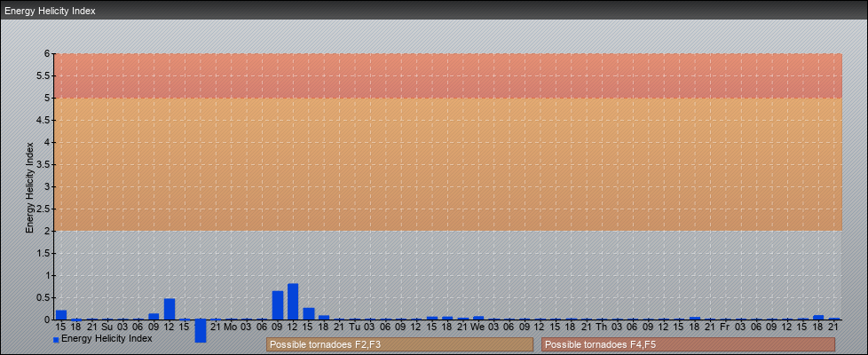Click the red F4,F5 threshold band on chart

448,75
